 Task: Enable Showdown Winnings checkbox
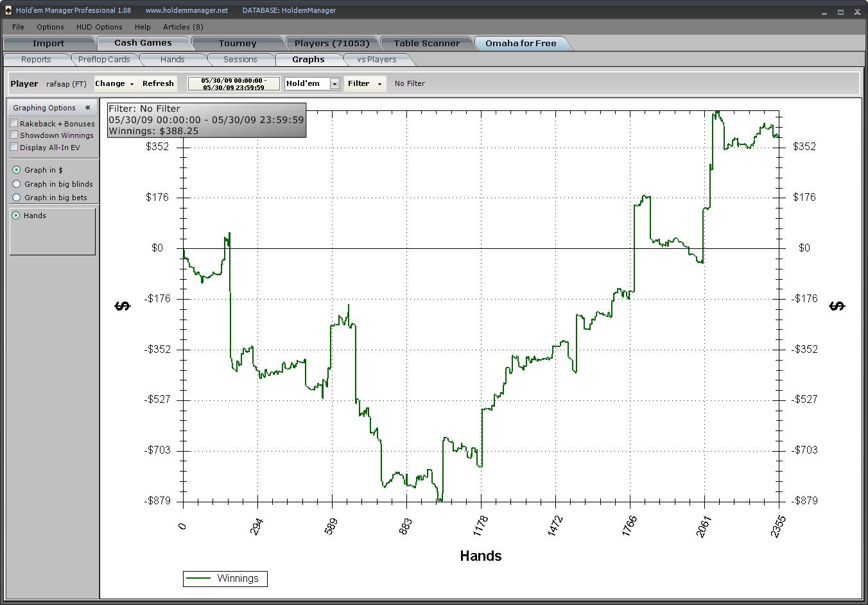point(13,135)
